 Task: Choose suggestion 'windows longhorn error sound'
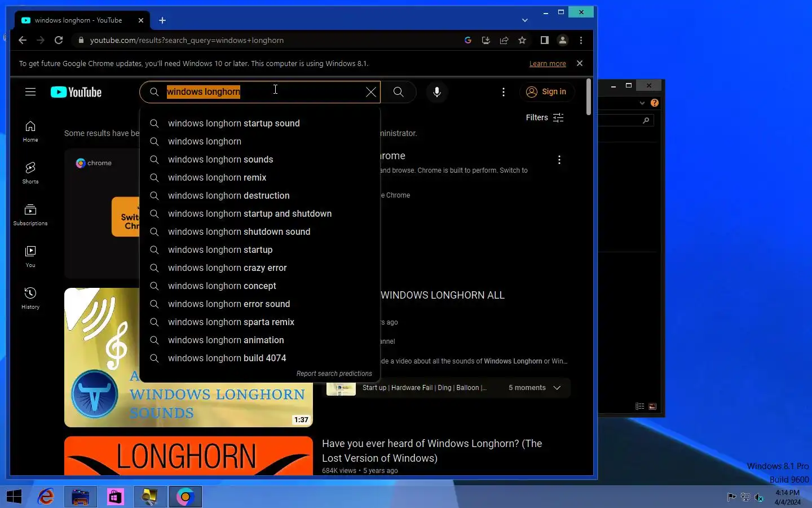click(x=260, y=304)
